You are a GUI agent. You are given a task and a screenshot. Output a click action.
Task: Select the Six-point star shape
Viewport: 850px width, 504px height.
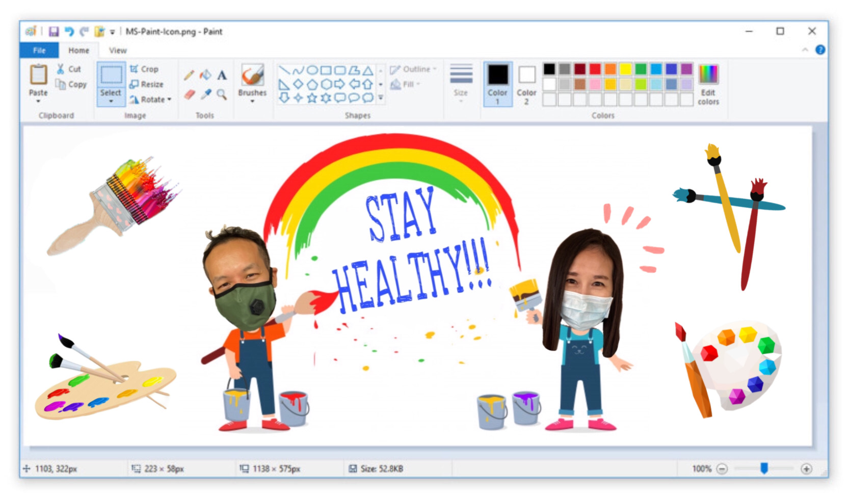click(326, 98)
